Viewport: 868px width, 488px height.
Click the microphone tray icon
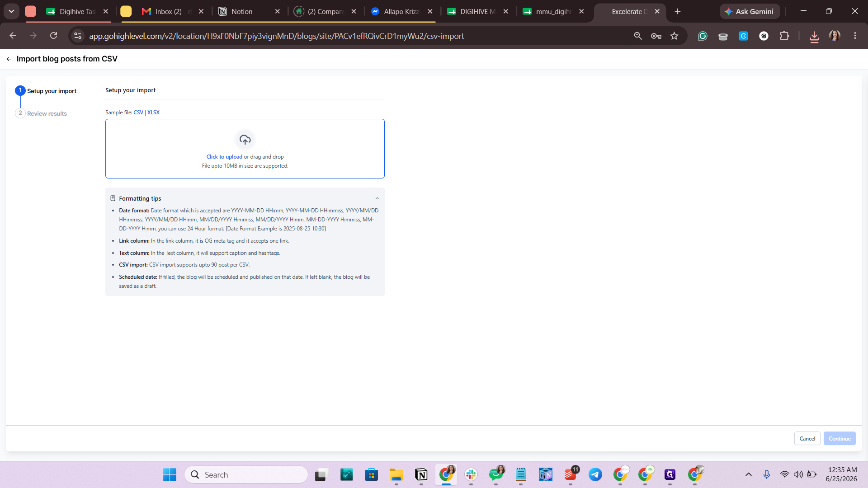tap(767, 474)
